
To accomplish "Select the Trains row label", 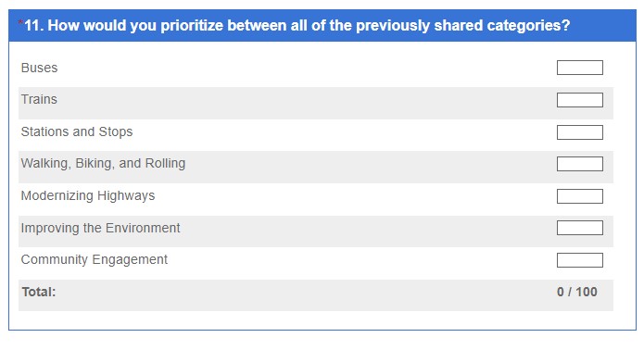I will [39, 99].
